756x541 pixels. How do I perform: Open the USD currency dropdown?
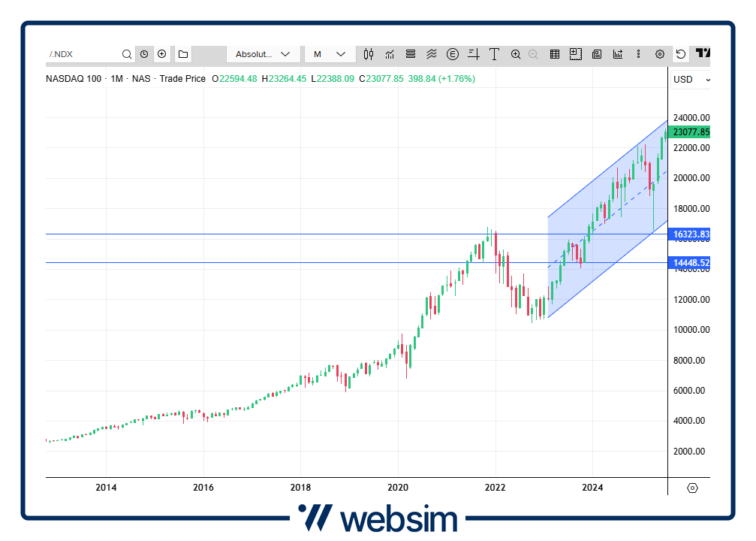[691, 80]
